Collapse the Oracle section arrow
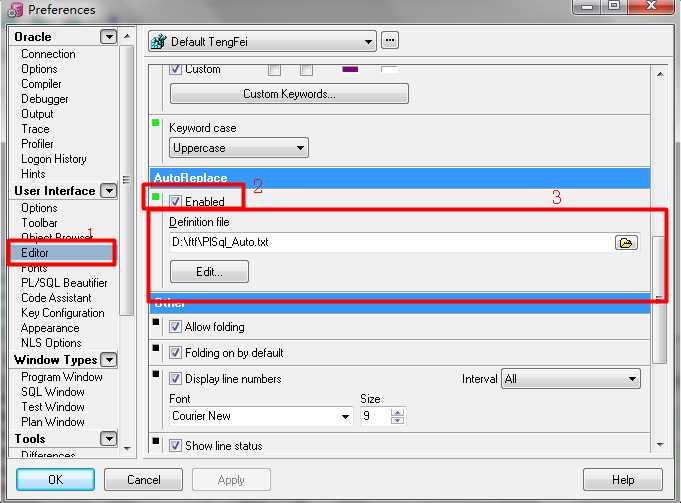This screenshot has height=503, width=681. coord(109,37)
